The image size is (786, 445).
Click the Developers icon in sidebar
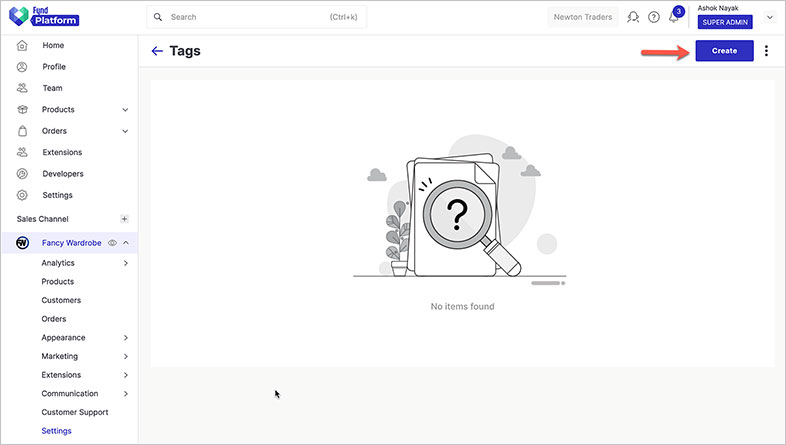(x=22, y=174)
